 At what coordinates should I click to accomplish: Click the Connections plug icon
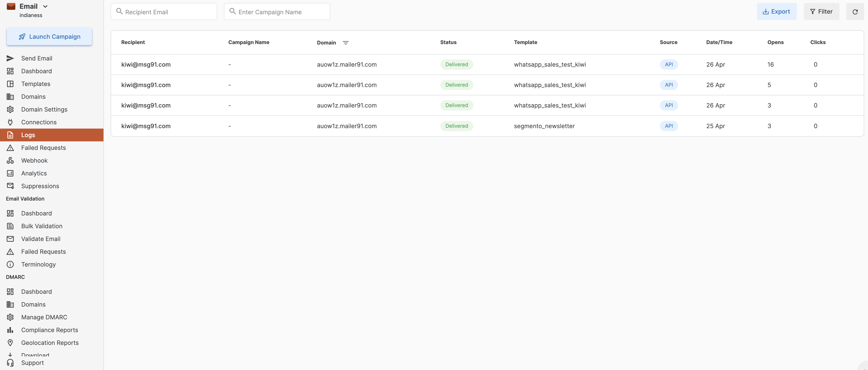pyautogui.click(x=10, y=122)
